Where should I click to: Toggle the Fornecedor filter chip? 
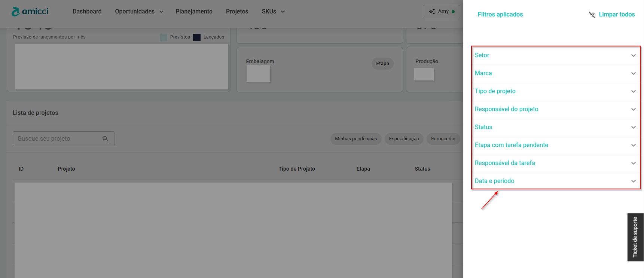pyautogui.click(x=443, y=139)
